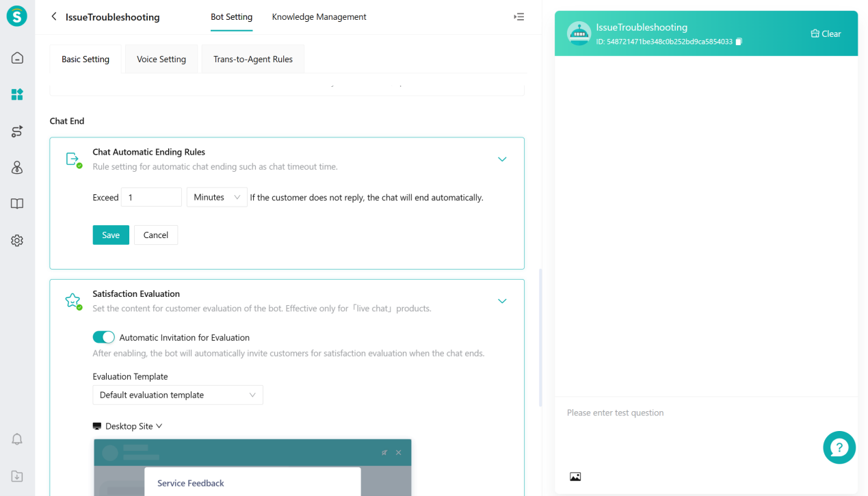Toggle Automatic Invitation for Evaluation off
This screenshot has height=496, width=868.
(103, 337)
